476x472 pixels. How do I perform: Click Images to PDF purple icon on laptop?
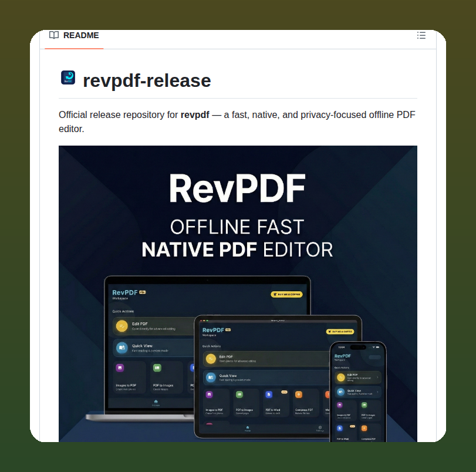[120, 368]
